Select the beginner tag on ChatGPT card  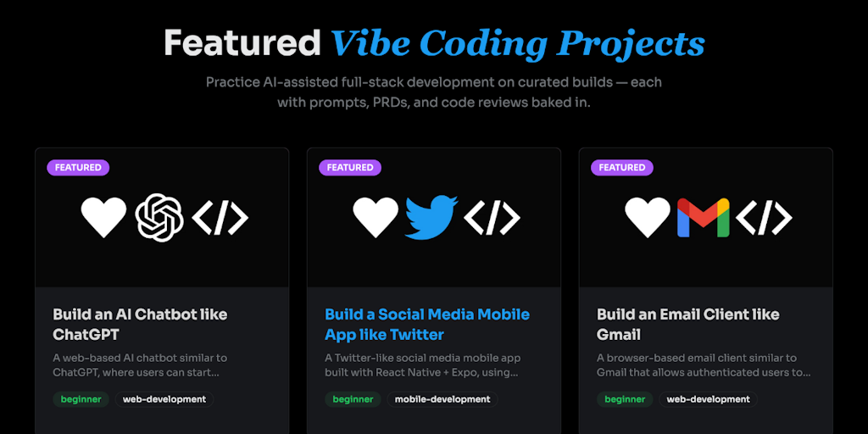[81, 399]
